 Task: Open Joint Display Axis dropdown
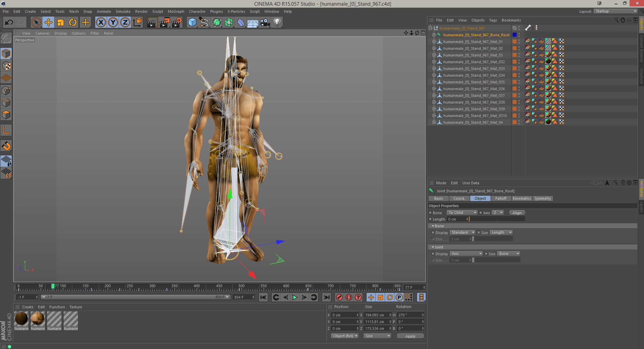[x=466, y=254]
